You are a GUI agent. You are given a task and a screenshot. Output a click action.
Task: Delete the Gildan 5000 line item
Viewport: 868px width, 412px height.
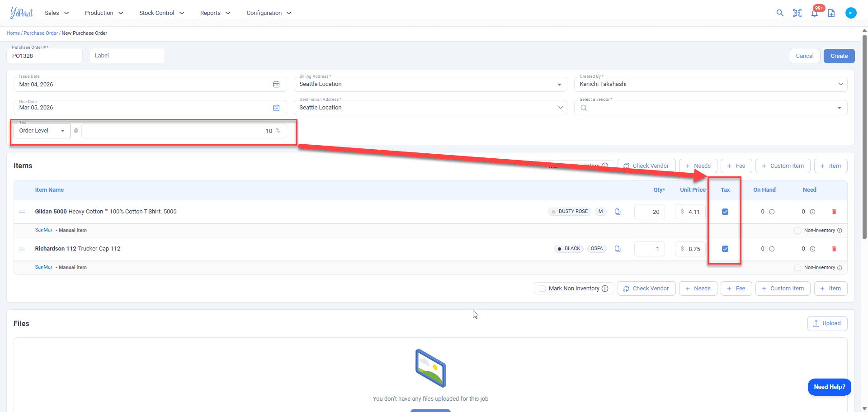coord(834,212)
